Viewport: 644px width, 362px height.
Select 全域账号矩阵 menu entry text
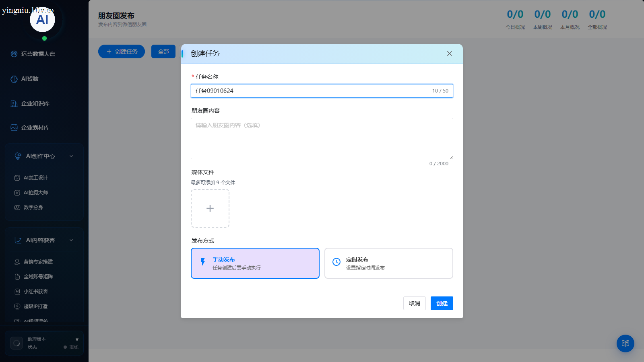[x=38, y=277]
